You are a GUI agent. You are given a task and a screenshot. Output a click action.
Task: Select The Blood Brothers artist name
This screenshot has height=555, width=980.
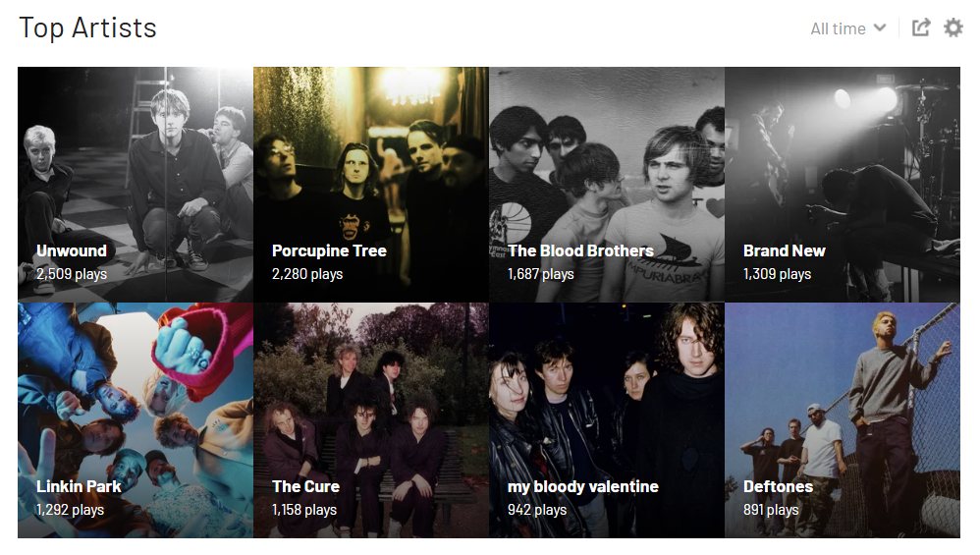[580, 250]
